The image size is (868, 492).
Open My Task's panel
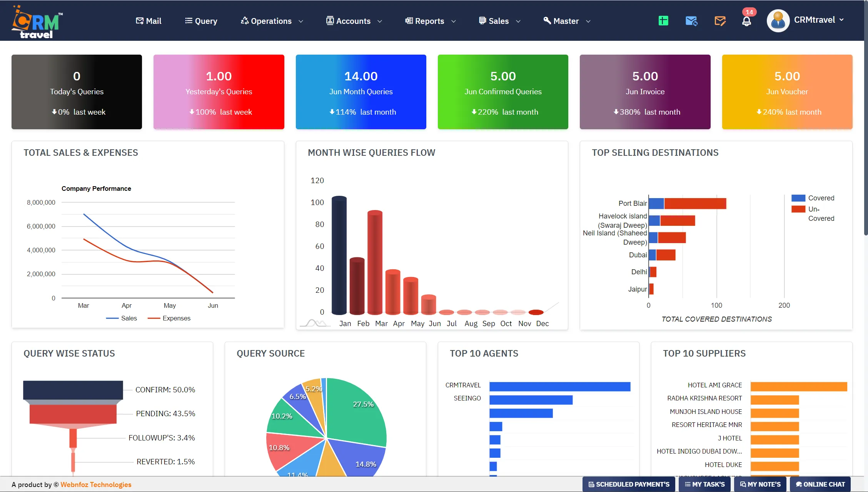click(704, 484)
